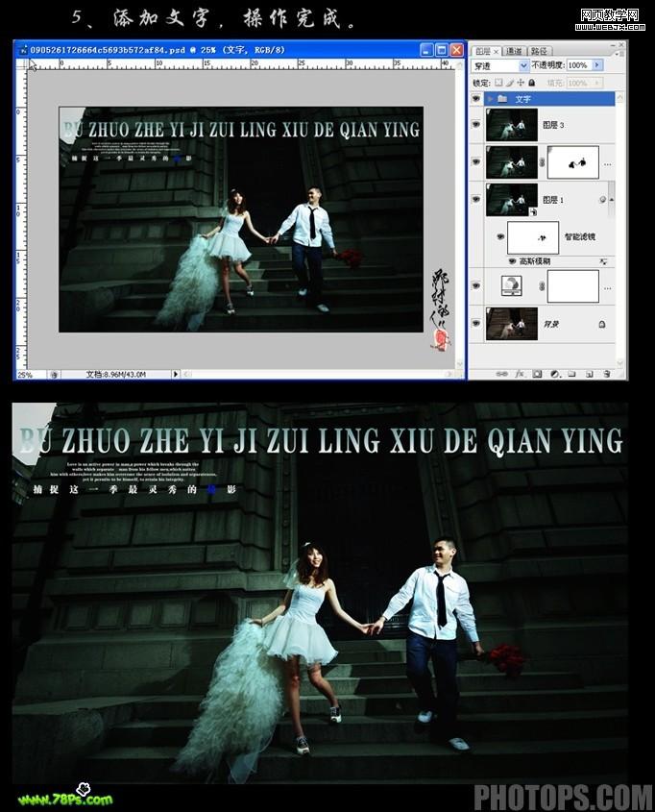Viewport: 655px width, 812px height.
Task: Click the smart filter indicator on 图层 1
Action: (x=603, y=200)
